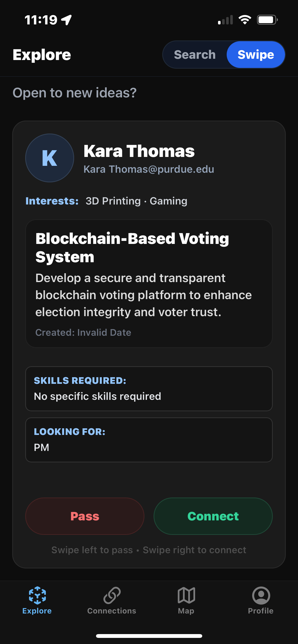This screenshot has height=644, width=298.
Task: Open Kara Thomas@purdue.edu email link
Action: pos(149,169)
